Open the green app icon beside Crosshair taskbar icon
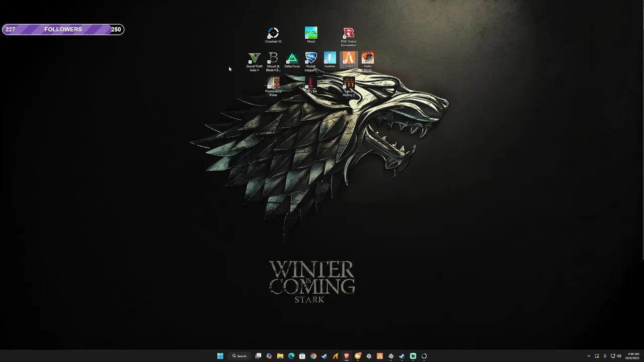This screenshot has height=362, width=644. [x=413, y=356]
